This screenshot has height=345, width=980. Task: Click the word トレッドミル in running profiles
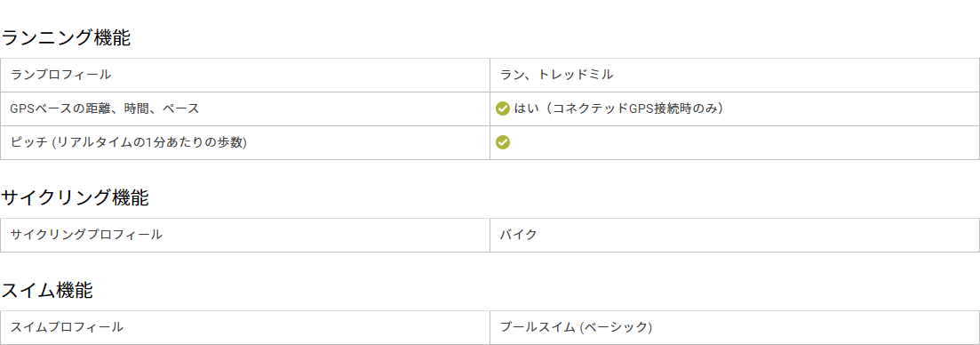[x=576, y=75]
